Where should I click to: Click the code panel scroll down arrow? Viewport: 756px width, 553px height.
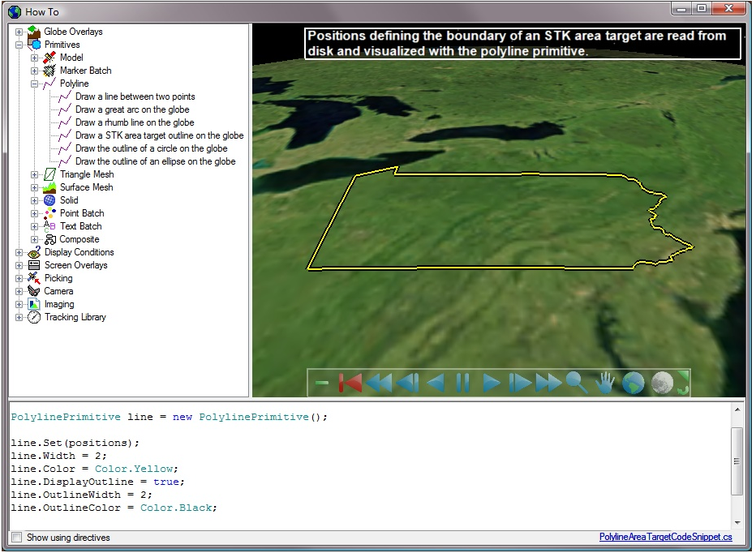click(737, 523)
